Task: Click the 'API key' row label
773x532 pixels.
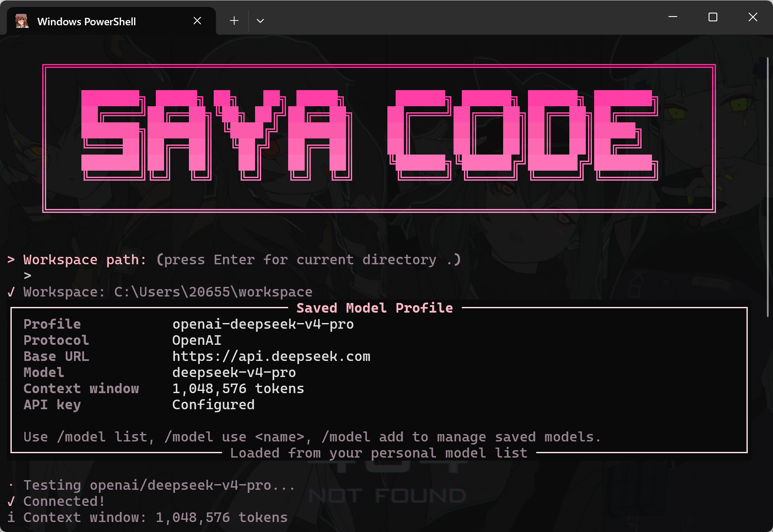Action: point(52,405)
